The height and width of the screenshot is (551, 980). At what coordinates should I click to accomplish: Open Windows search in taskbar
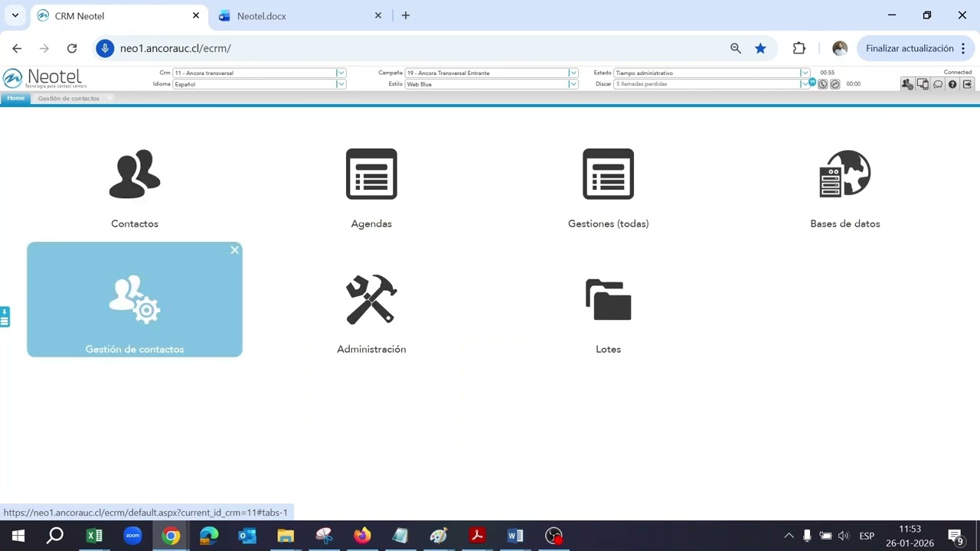[55, 536]
